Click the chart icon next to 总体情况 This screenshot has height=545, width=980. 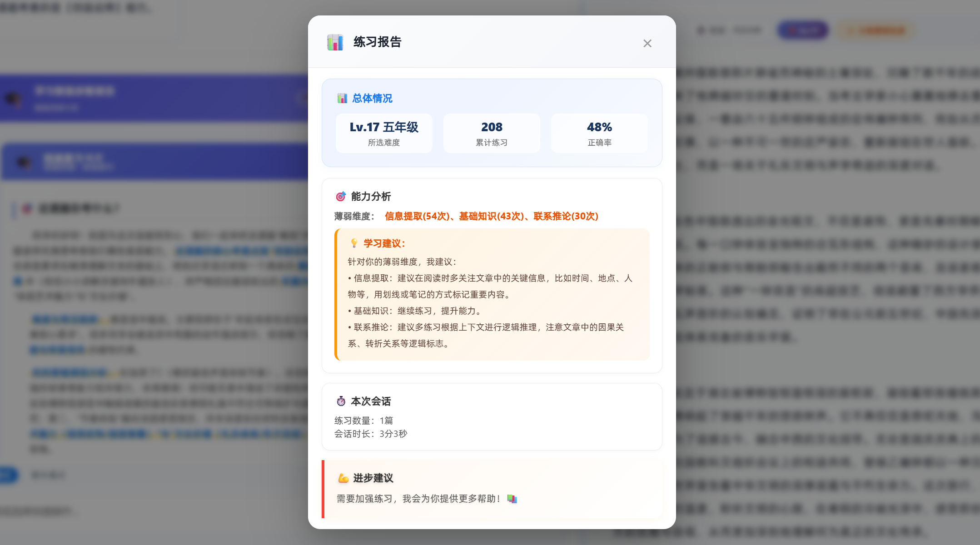[x=342, y=99]
